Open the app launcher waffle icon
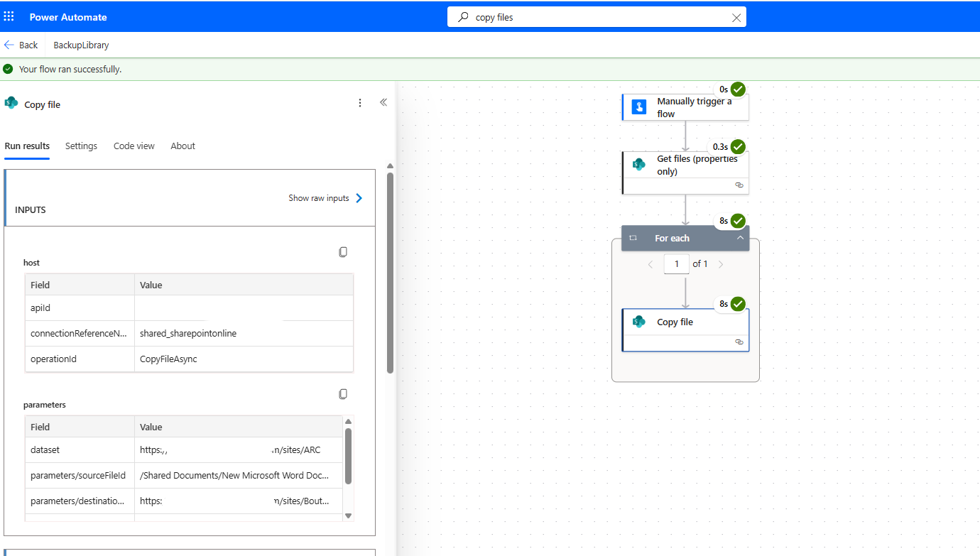980x556 pixels. coord(9,16)
